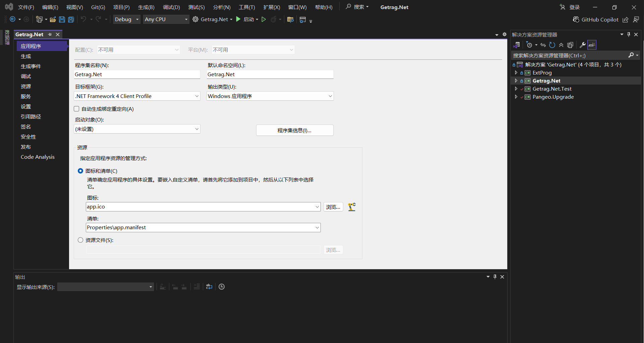Screen dimensions: 644x343
Task: Select the 图标和清单 radio button
Action: click(80, 171)
